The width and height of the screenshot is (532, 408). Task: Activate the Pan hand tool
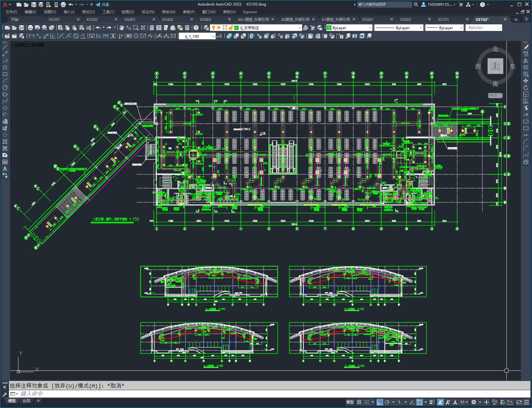point(122,28)
